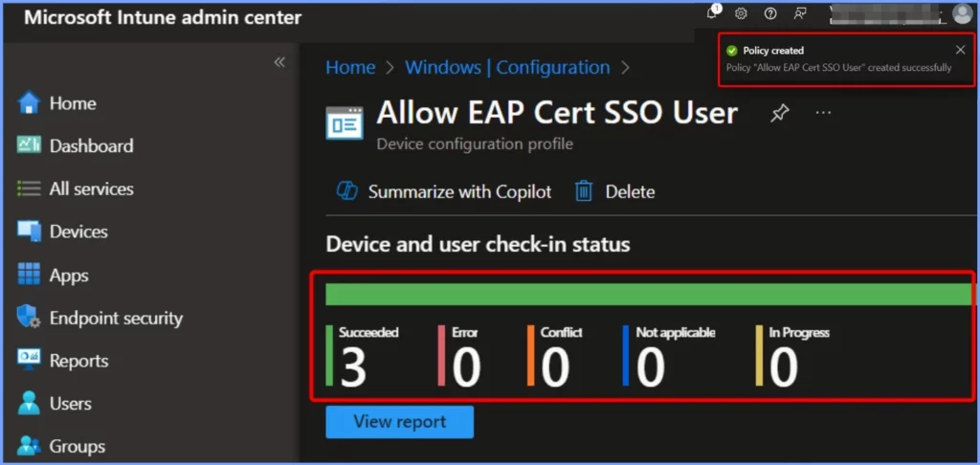Click the Conflict count 0
The height and width of the screenshot is (465, 980).
pyautogui.click(x=555, y=368)
